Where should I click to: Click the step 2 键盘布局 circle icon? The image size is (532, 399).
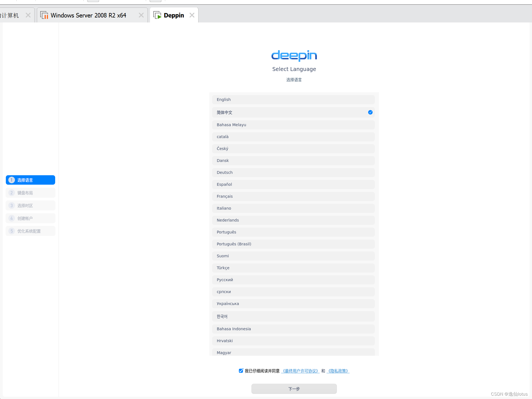click(11, 193)
